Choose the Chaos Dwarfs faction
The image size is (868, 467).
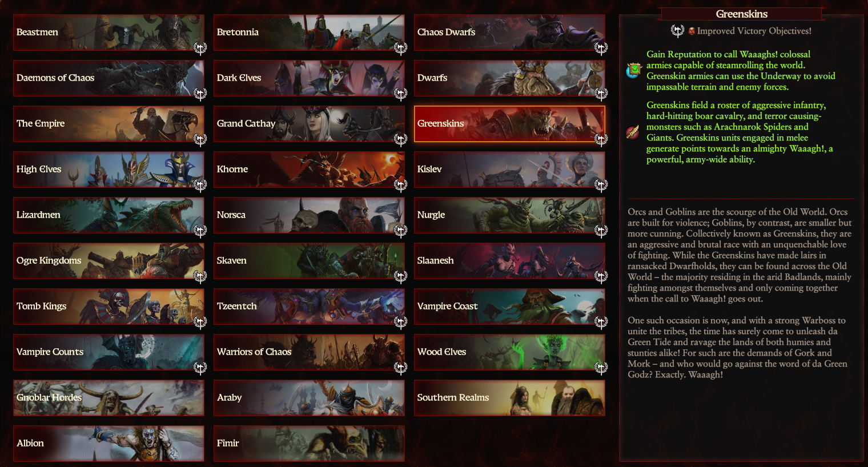coord(509,33)
